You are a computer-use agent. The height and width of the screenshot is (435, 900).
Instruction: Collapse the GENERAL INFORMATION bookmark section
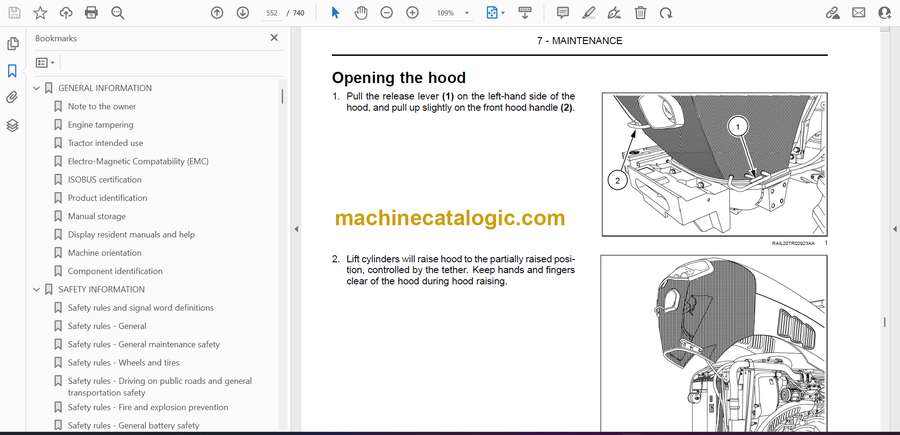(x=37, y=88)
